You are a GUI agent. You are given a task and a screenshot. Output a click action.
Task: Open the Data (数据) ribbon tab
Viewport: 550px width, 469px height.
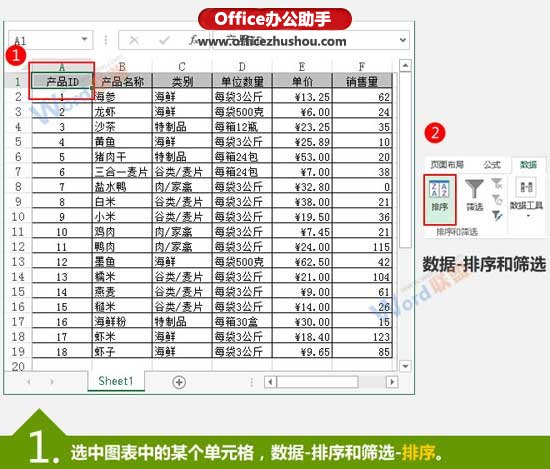[528, 164]
